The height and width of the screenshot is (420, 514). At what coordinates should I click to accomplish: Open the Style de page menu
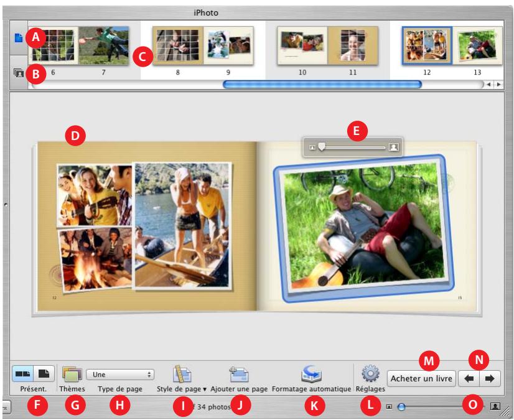[182, 374]
